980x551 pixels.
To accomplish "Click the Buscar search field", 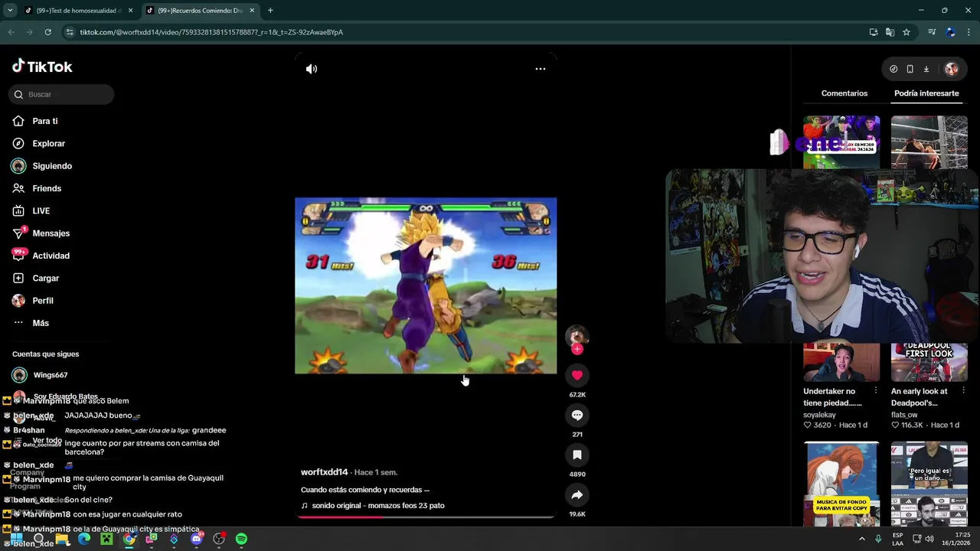I will (x=61, y=94).
